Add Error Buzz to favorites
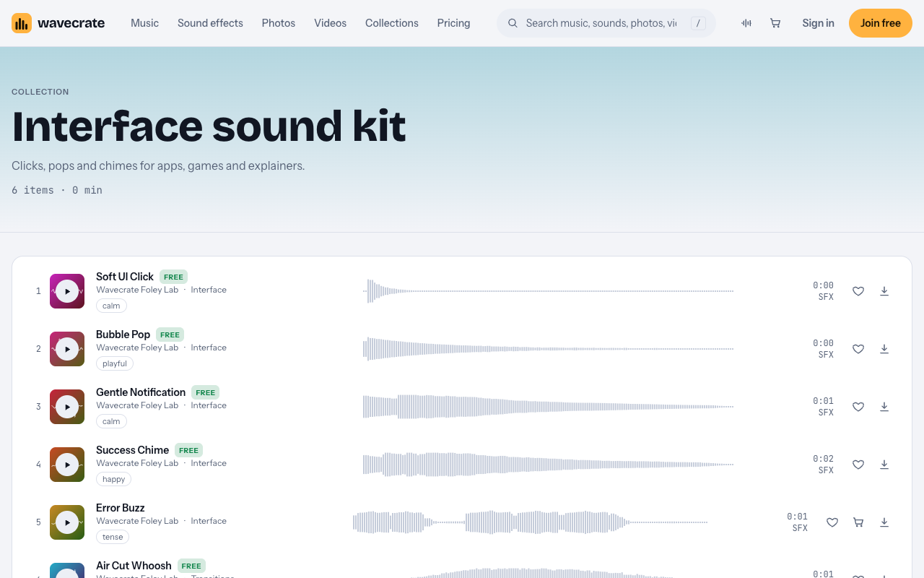The height and width of the screenshot is (578, 924). point(832,522)
